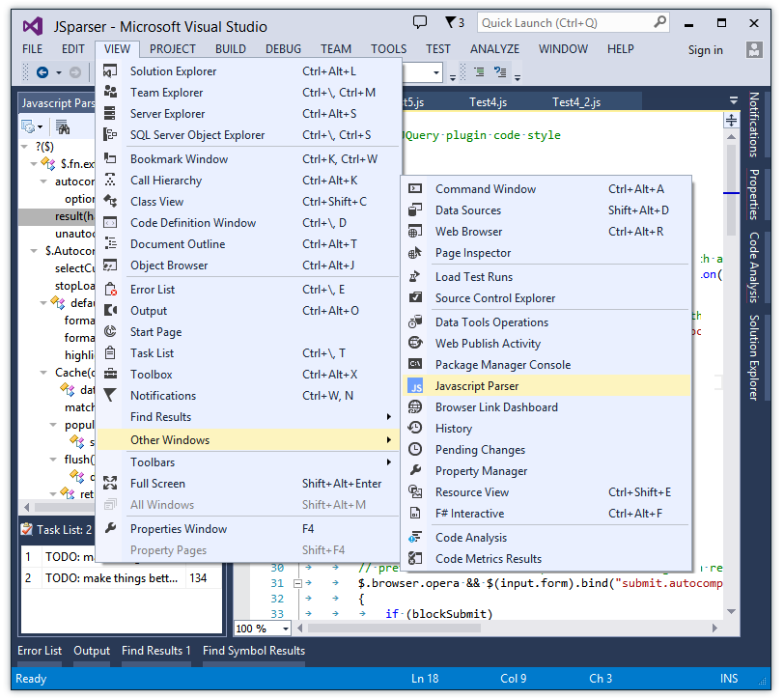784x699 pixels.
Task: Open the Solution Explorer side tab
Action: [x=753, y=357]
